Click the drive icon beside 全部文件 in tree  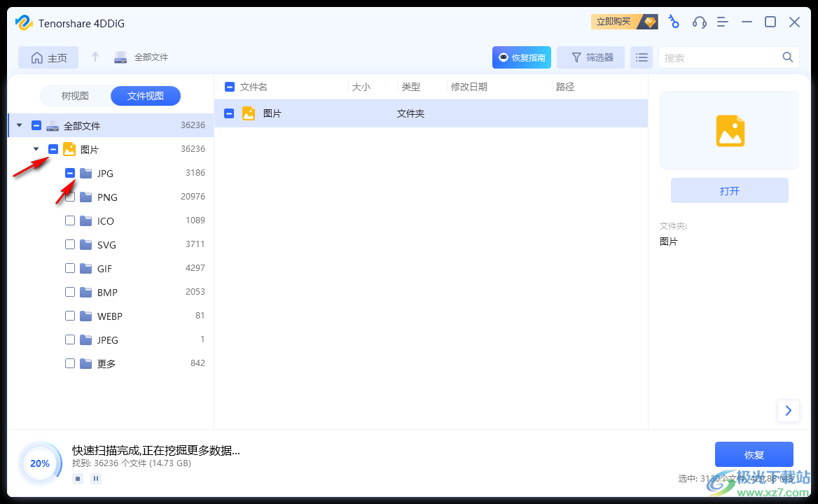click(53, 125)
